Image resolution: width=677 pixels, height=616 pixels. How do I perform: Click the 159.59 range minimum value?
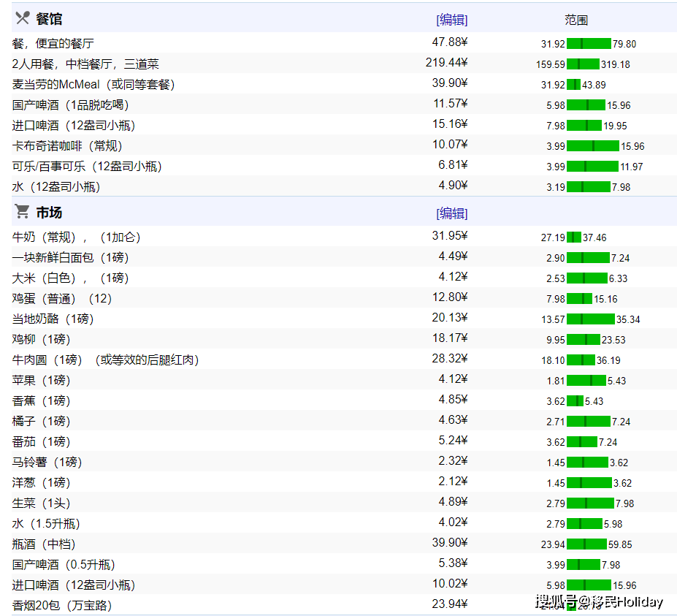[x=551, y=65]
